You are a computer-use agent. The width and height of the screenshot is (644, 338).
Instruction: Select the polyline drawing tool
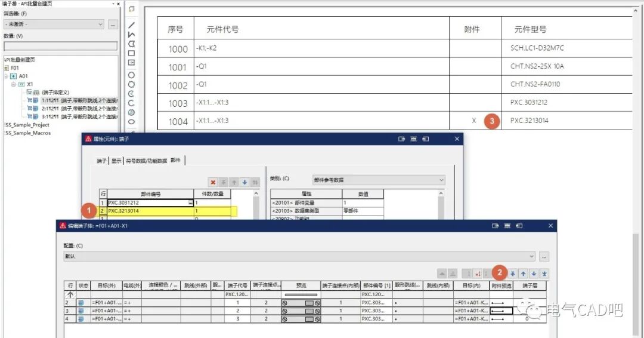tap(131, 35)
